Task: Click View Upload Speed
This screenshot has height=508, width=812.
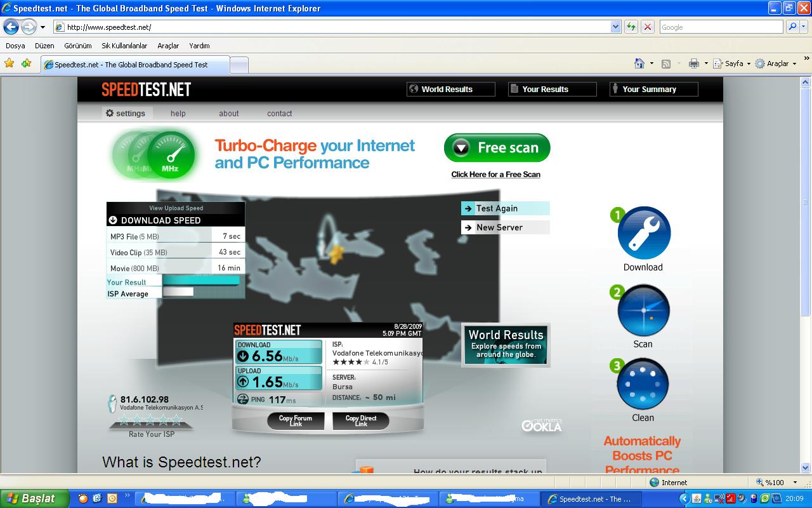Action: (176, 208)
